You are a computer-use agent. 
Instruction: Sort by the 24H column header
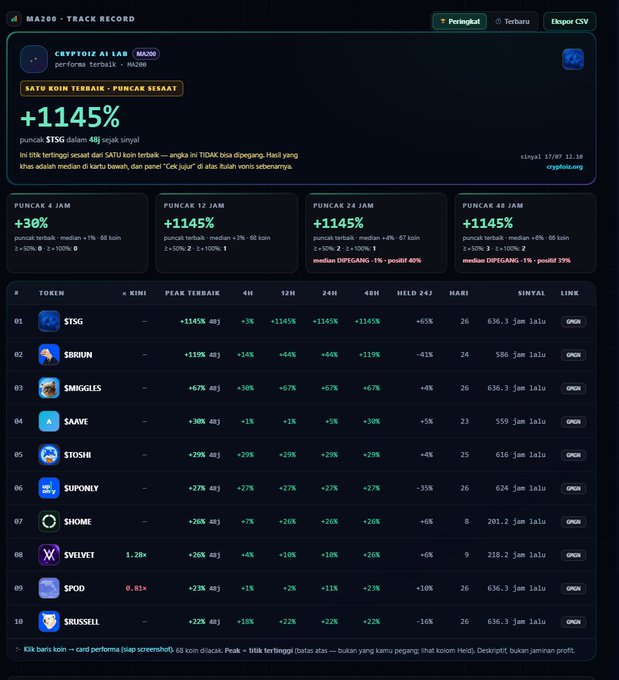pyautogui.click(x=330, y=293)
